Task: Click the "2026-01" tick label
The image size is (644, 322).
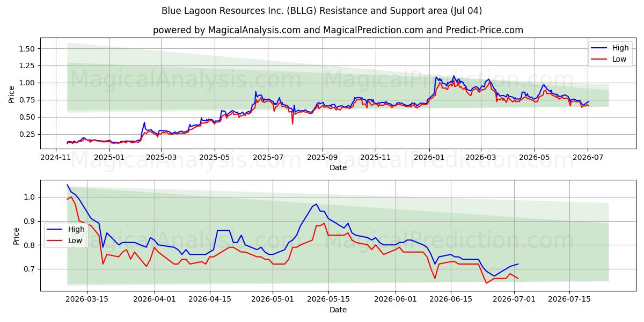Action: (x=429, y=157)
